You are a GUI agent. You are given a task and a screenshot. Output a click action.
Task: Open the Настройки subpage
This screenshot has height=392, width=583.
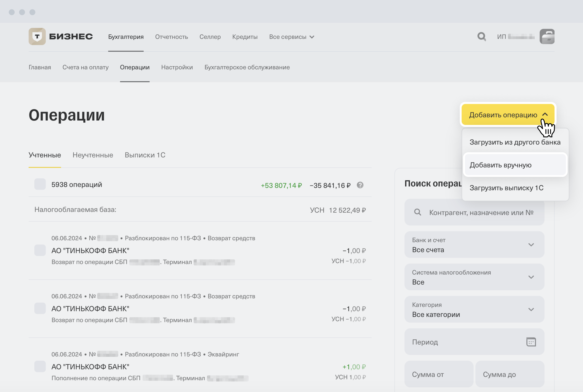[x=177, y=67]
